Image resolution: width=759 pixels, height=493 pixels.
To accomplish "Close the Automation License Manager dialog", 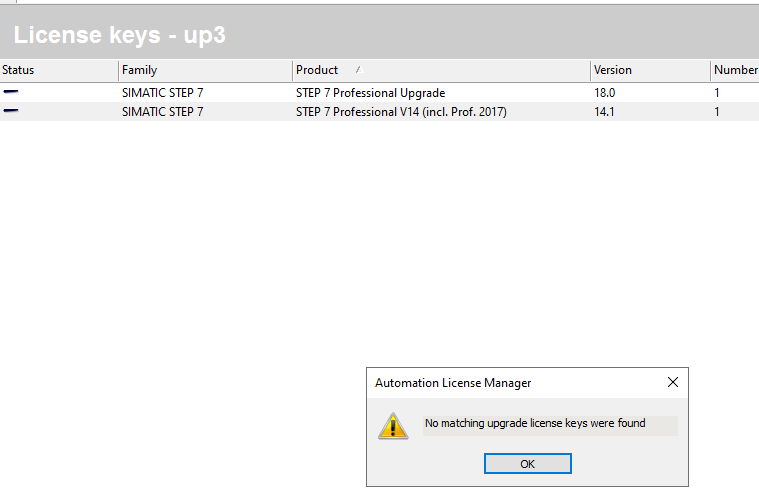I will point(672,382).
